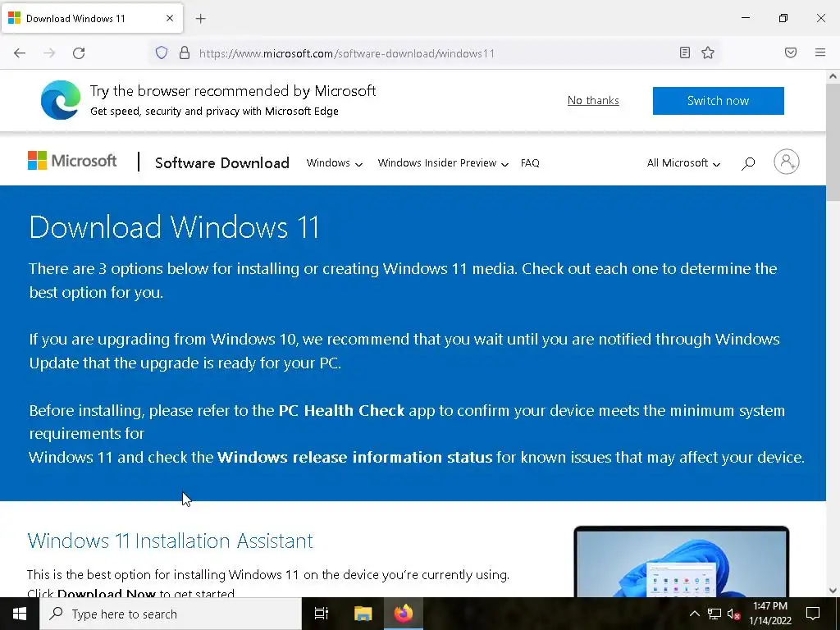The height and width of the screenshot is (630, 840).
Task: Open the account sign-in avatar icon
Action: pyautogui.click(x=786, y=162)
